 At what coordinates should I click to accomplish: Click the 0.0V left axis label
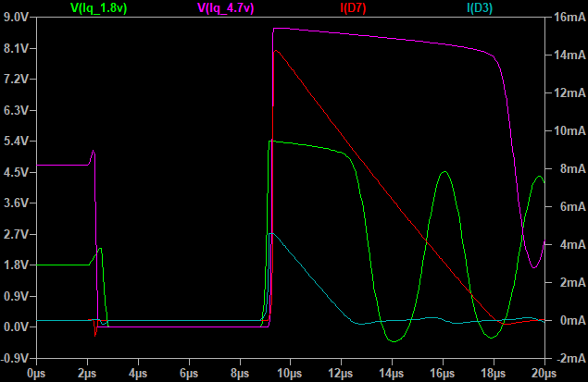point(16,327)
